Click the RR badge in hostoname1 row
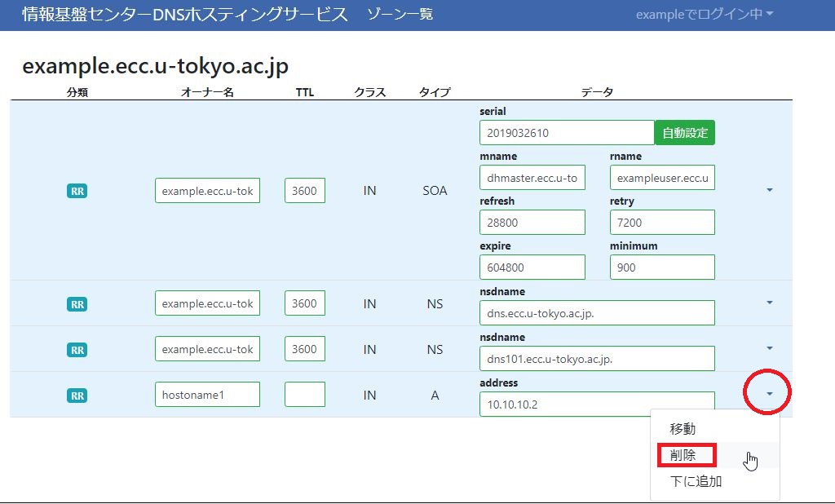Screen dimensions: 835x504 77,396
